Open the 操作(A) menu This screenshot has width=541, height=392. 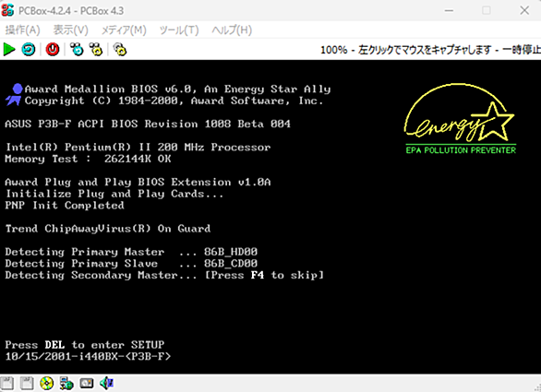[x=23, y=30]
